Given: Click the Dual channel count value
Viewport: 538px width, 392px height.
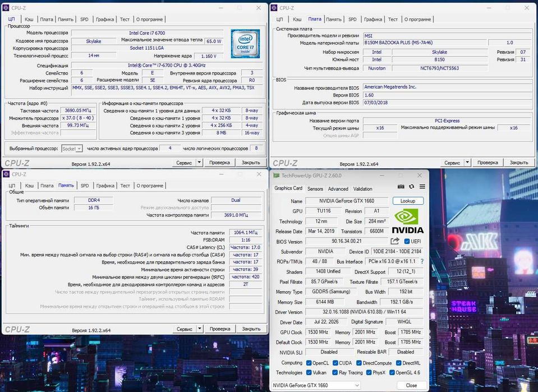Looking at the screenshot, I should 236,200.
